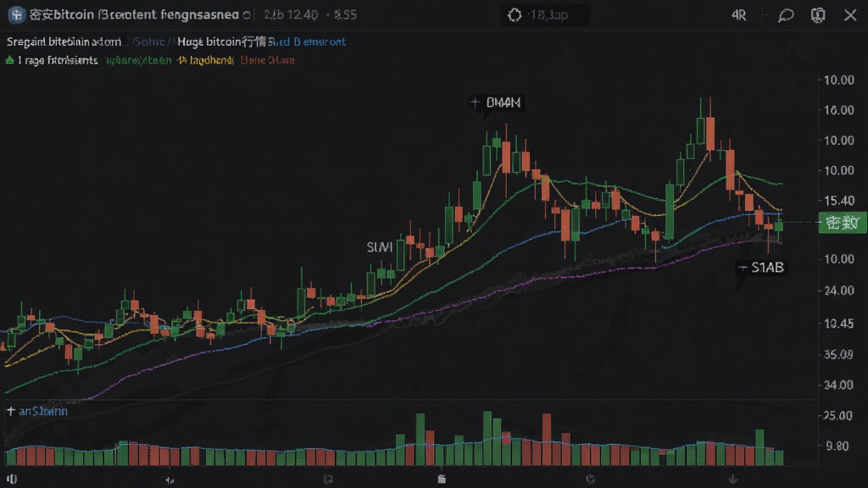Click the "密安bitcoin" title text
868x488 pixels.
(x=61, y=15)
